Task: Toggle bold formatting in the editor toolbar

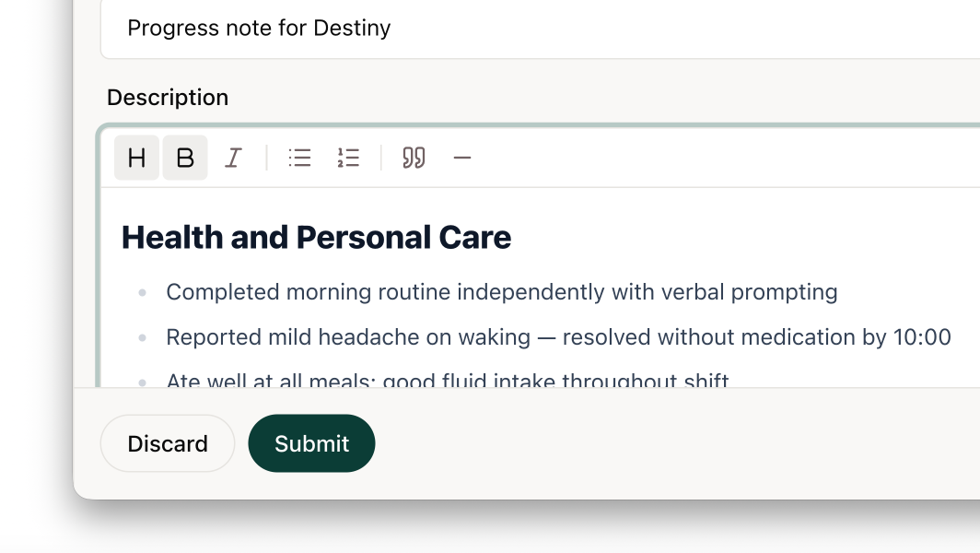Action: click(185, 158)
